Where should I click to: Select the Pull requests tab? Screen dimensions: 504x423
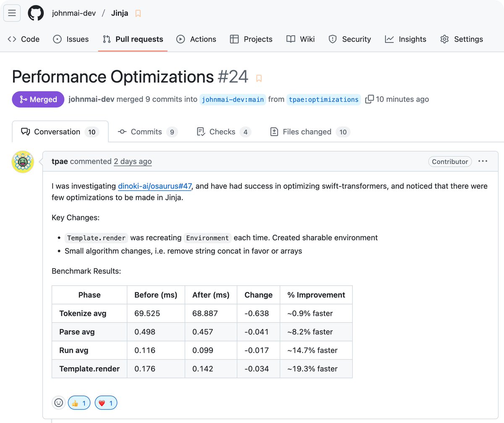[x=133, y=39]
